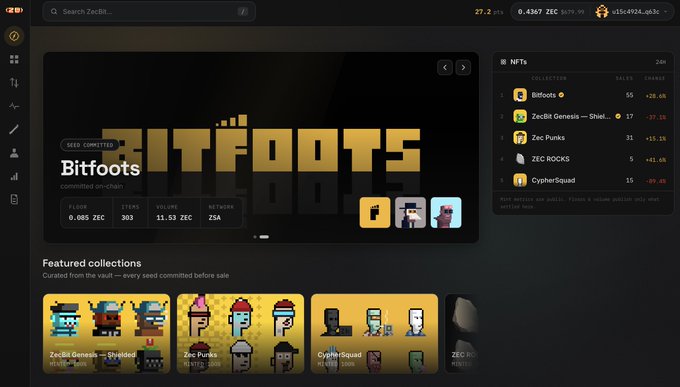Image resolution: width=680 pixels, height=387 pixels.
Task: Open Zec Punks row name in ranking
Action: 548,138
